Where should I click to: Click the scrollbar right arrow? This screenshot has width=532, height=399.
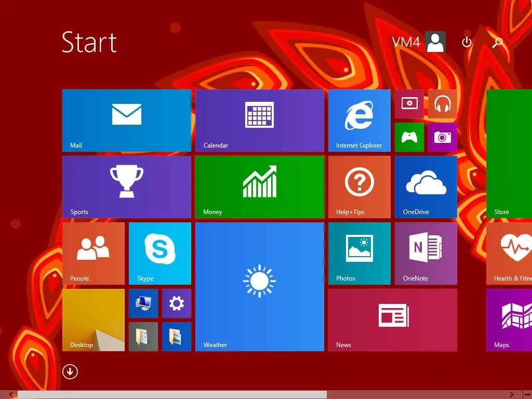512,395
